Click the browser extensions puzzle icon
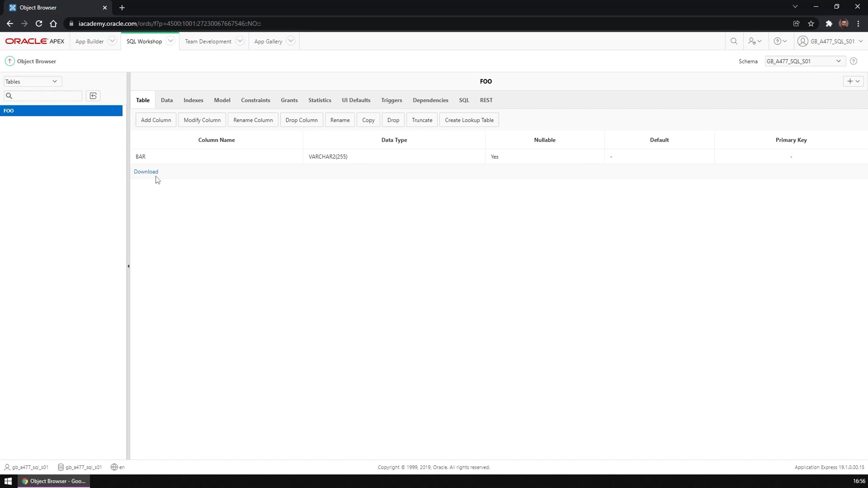Viewport: 868px width, 488px height. tap(829, 23)
